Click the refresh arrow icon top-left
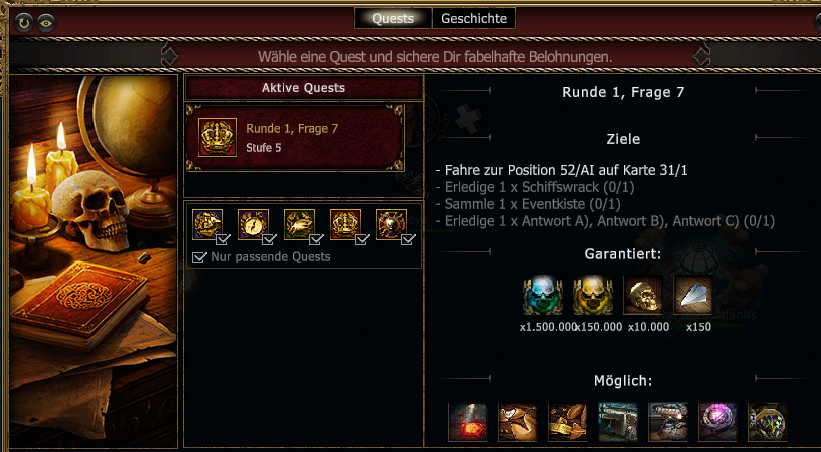 (24, 23)
